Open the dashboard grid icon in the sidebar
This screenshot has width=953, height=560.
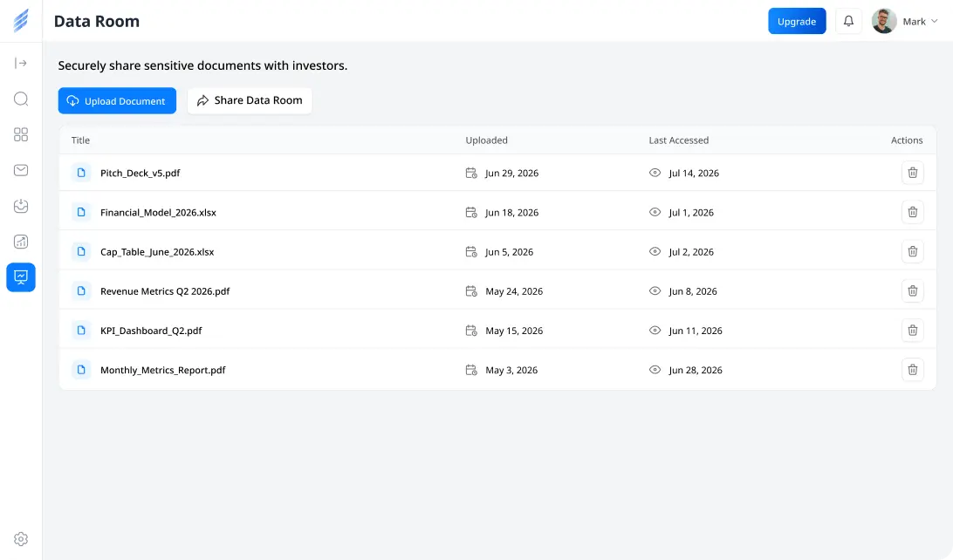(21, 134)
